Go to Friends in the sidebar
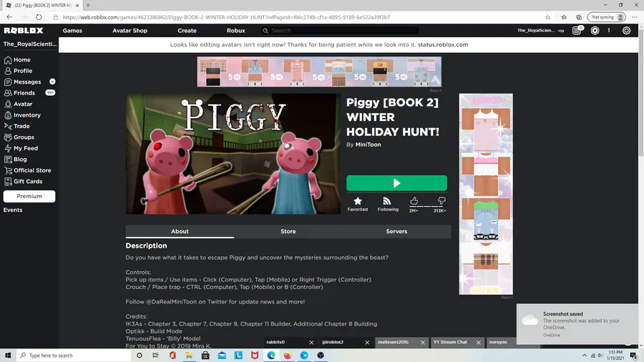Viewport: 644px width, 362px height. coord(20,93)
